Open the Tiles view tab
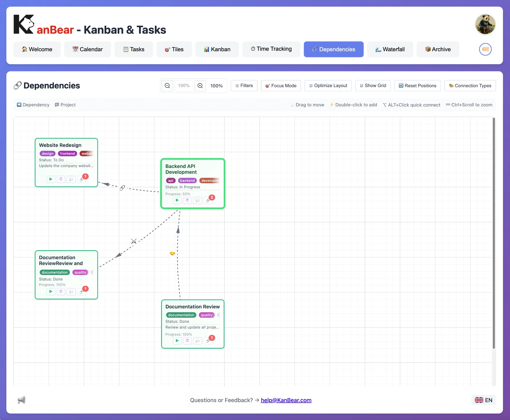The height and width of the screenshot is (420, 510). (174, 49)
